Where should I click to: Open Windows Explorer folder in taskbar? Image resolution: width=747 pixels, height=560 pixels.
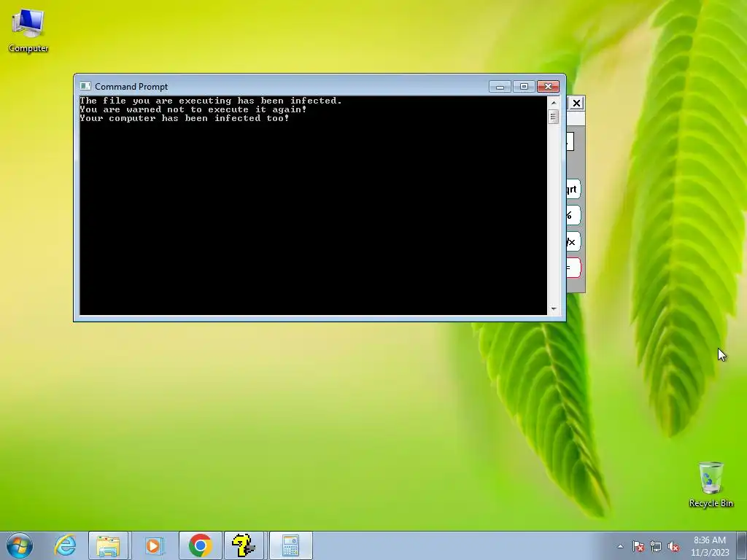click(x=108, y=545)
